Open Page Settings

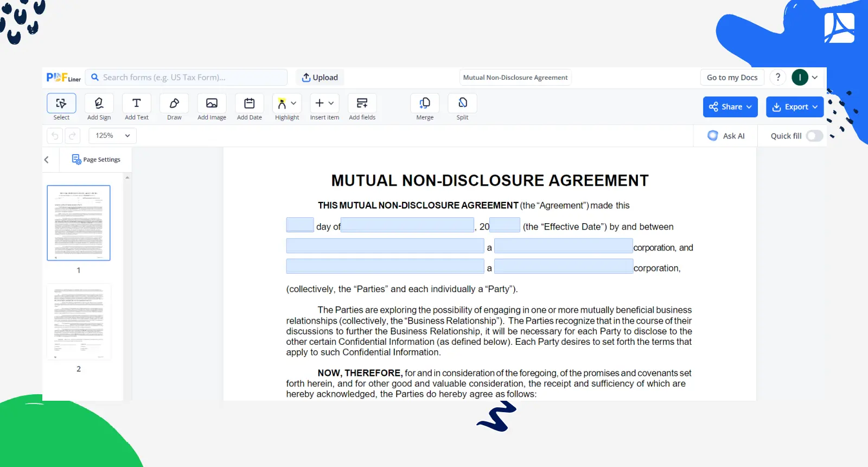point(96,160)
